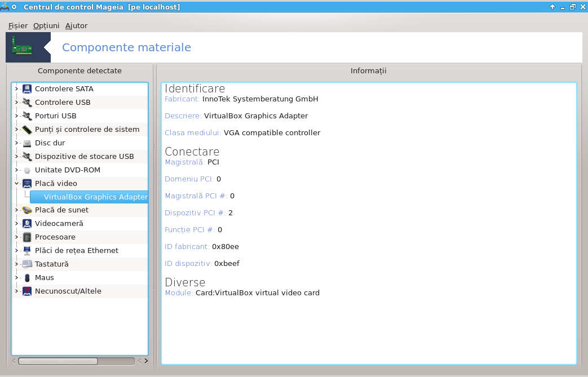Click the Unitate DVD-ROM disc icon
Screen dimensions: 588x377
[27, 170]
